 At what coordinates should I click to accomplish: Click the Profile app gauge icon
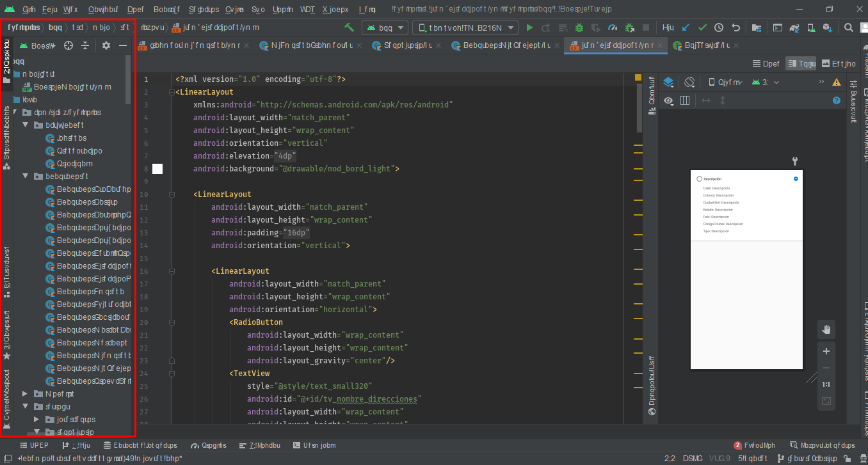click(613, 28)
